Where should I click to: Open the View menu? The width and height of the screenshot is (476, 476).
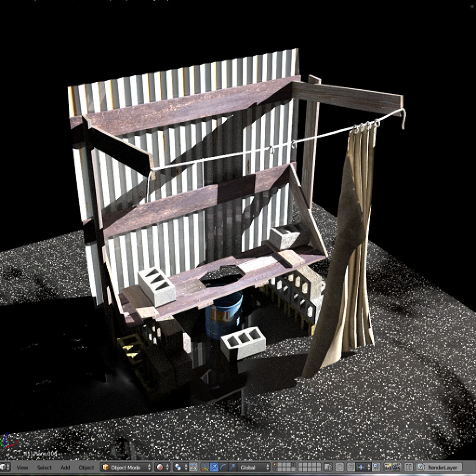[21, 468]
